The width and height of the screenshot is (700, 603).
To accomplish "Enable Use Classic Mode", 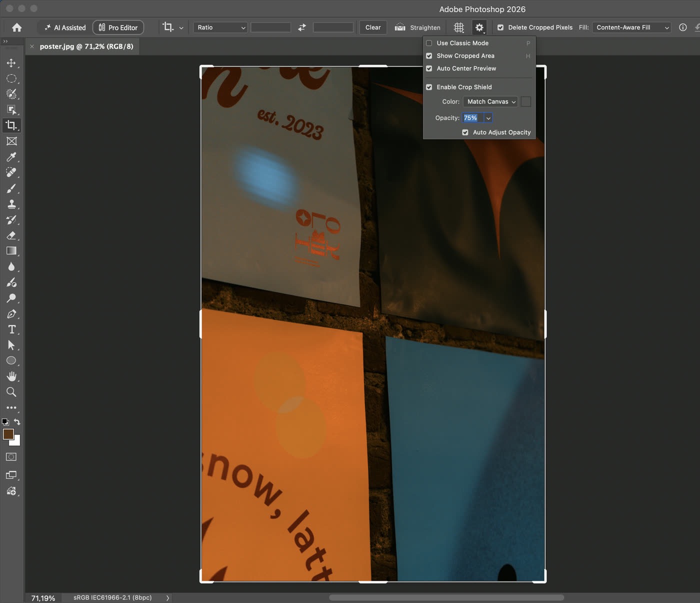I will [x=429, y=43].
